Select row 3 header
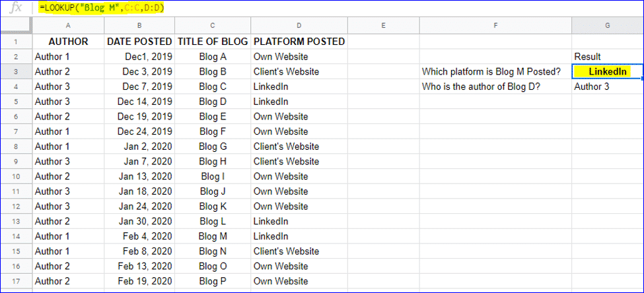The image size is (644, 293). [16, 72]
